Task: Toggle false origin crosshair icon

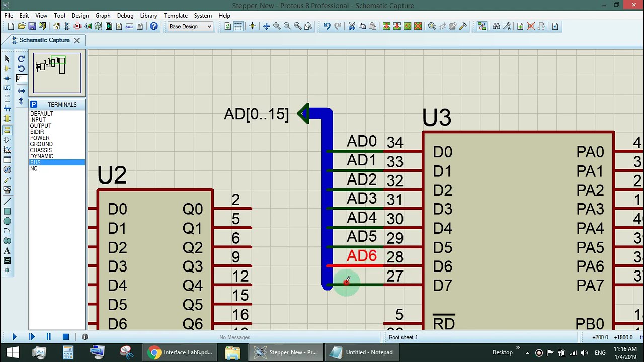Action: 253,26
